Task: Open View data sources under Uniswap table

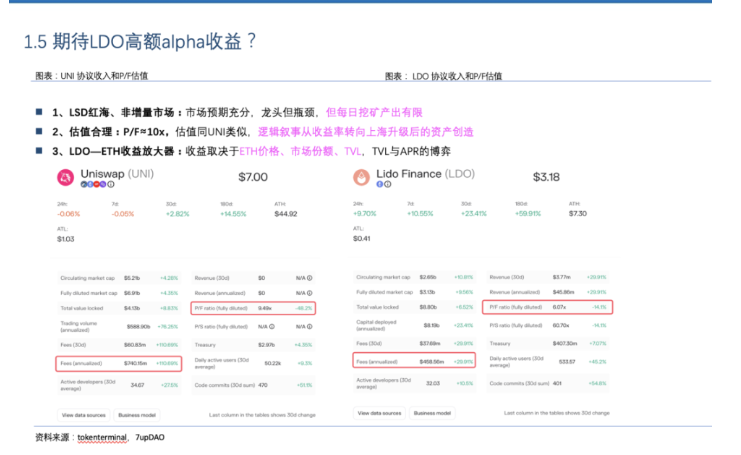Action: [x=84, y=415]
